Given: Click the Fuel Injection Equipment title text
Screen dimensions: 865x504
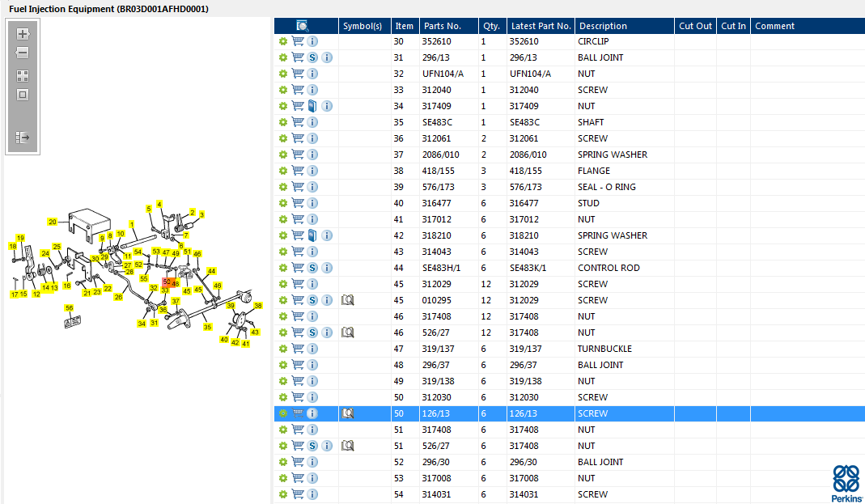Looking at the screenshot, I should [108, 9].
